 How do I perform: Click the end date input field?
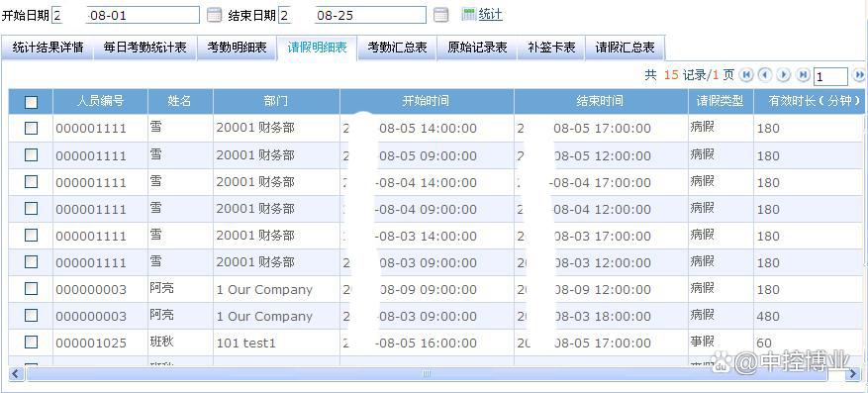[352, 15]
